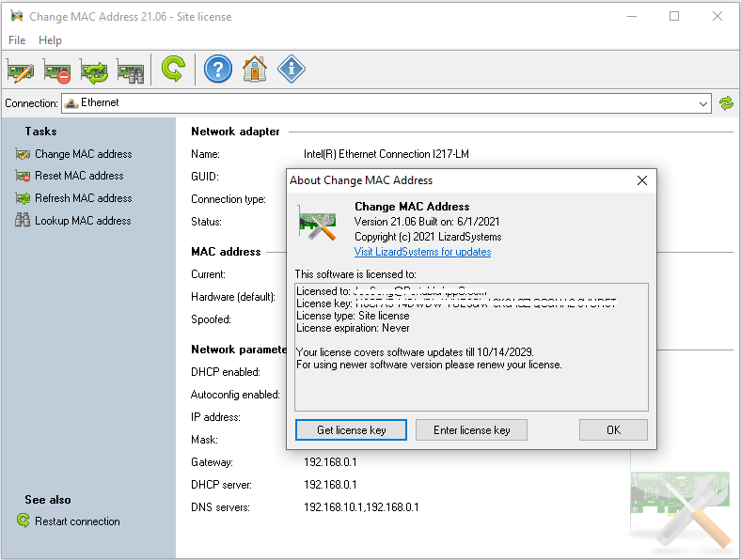
Task: Click 'License type: Site license' line
Action: coord(353,316)
